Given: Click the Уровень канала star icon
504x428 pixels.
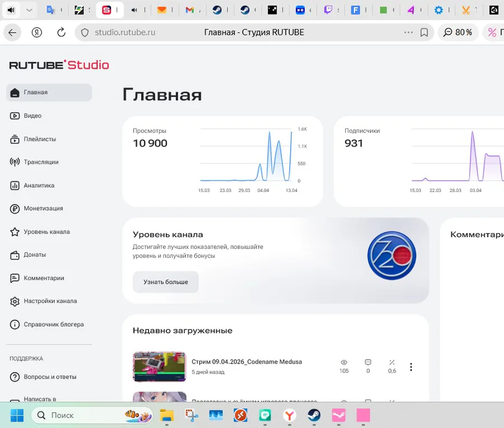Looking at the screenshot, I should 15,232.
